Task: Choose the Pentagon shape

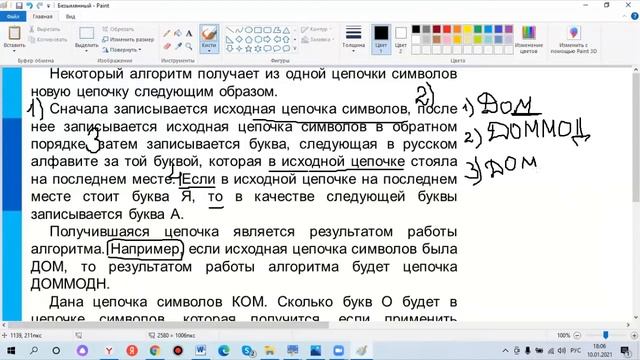Action: (x=249, y=40)
